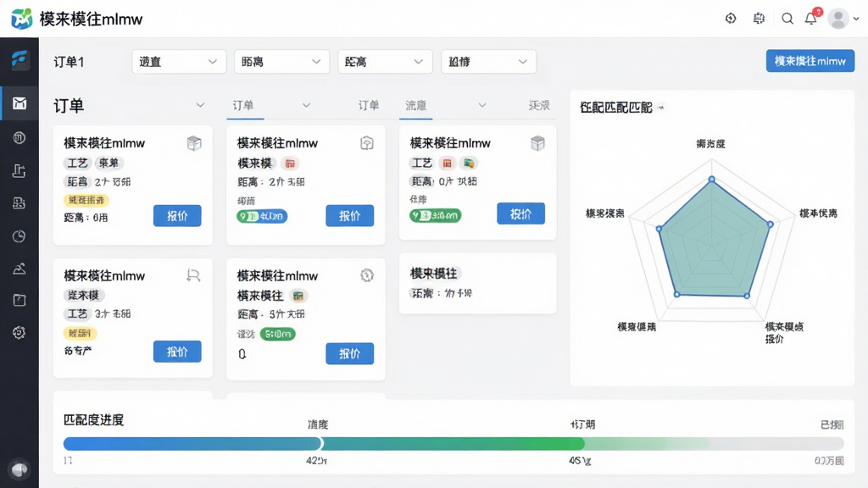Click the corner icon on the bottom-left order card
The height and width of the screenshot is (488, 868).
[x=194, y=275]
